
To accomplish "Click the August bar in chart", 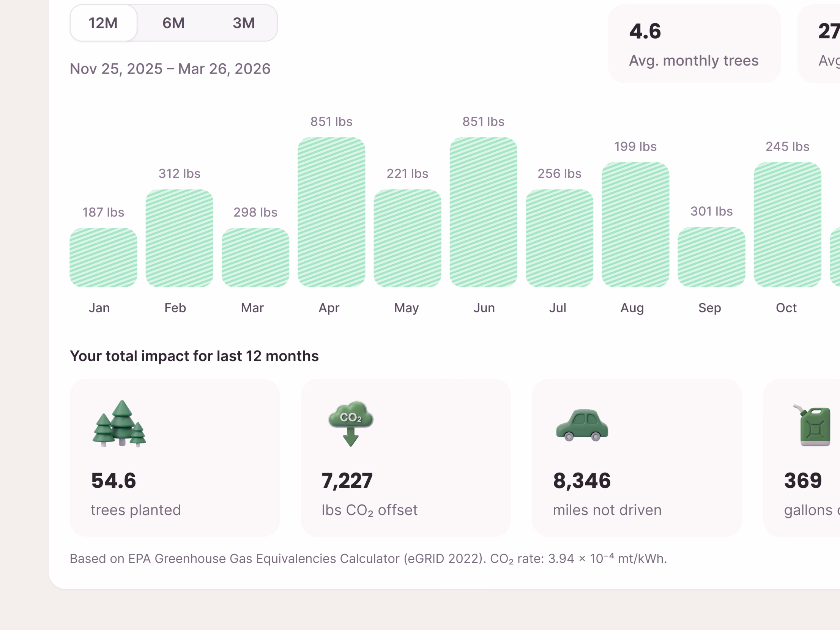I will point(635,225).
